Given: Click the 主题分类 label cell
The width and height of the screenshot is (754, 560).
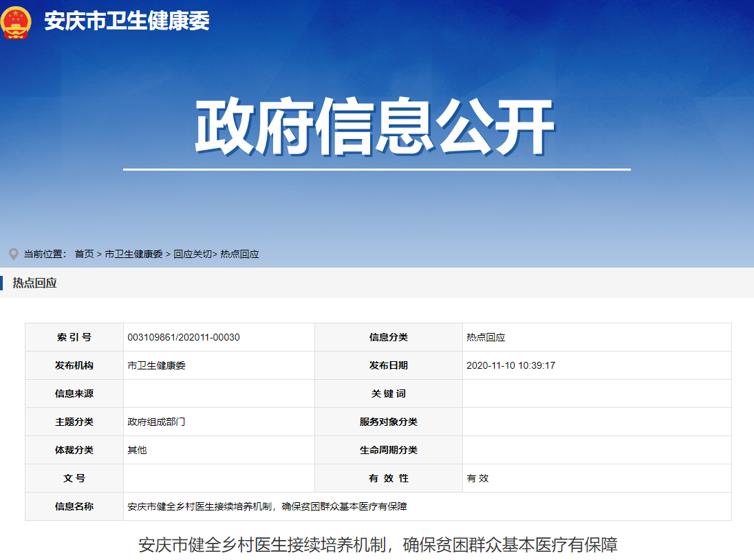Looking at the screenshot, I should click(x=74, y=422).
